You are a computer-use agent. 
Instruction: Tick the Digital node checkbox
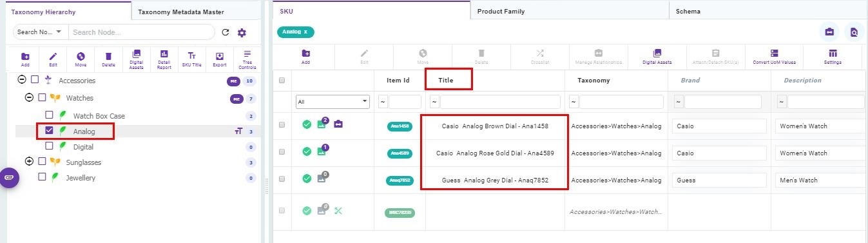pos(49,146)
